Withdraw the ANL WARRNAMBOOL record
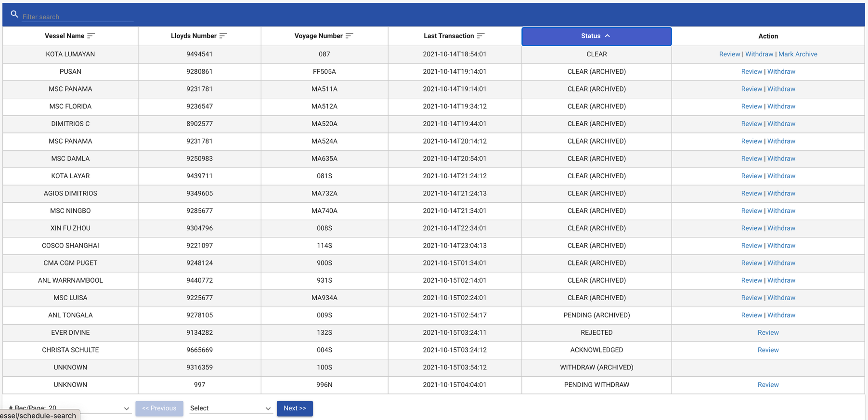This screenshot has height=420, width=868. point(781,280)
